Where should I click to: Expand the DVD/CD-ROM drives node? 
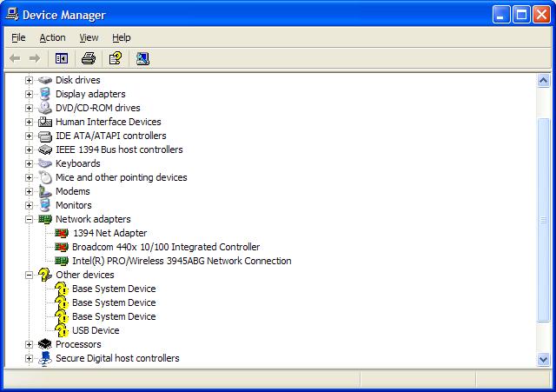pyautogui.click(x=29, y=108)
